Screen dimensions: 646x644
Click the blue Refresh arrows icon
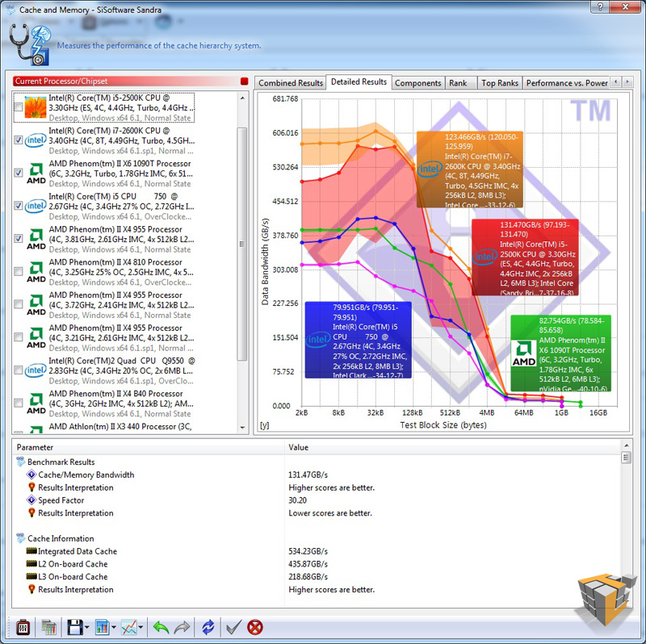[208, 628]
